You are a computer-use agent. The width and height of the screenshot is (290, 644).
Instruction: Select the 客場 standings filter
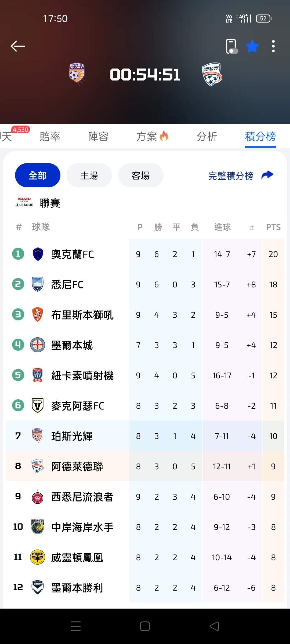click(x=141, y=175)
